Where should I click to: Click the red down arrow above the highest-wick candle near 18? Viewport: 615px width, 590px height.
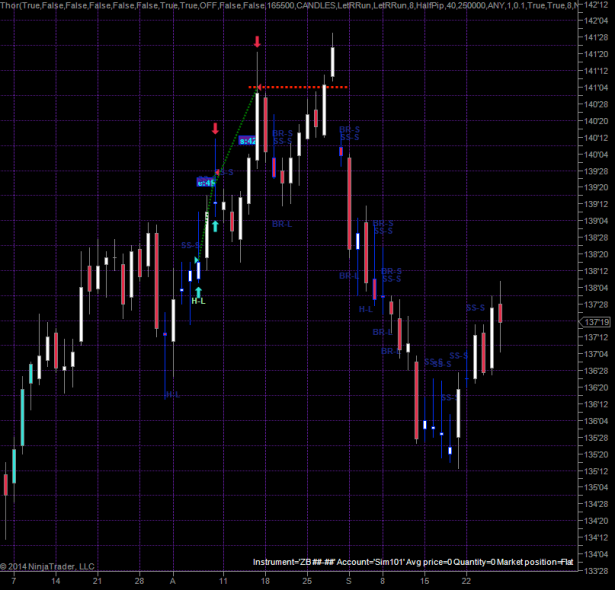257,42
